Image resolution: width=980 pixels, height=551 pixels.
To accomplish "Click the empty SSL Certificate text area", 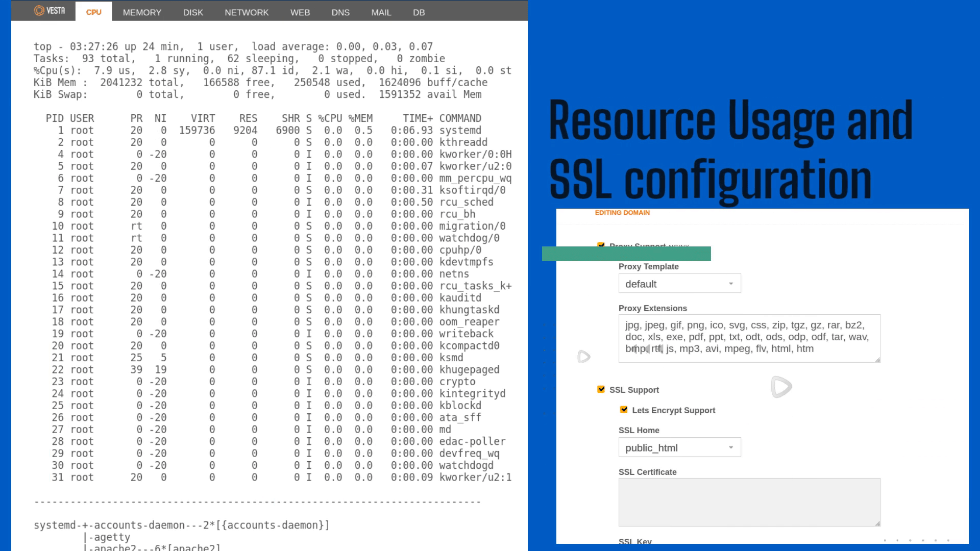I will click(x=749, y=502).
